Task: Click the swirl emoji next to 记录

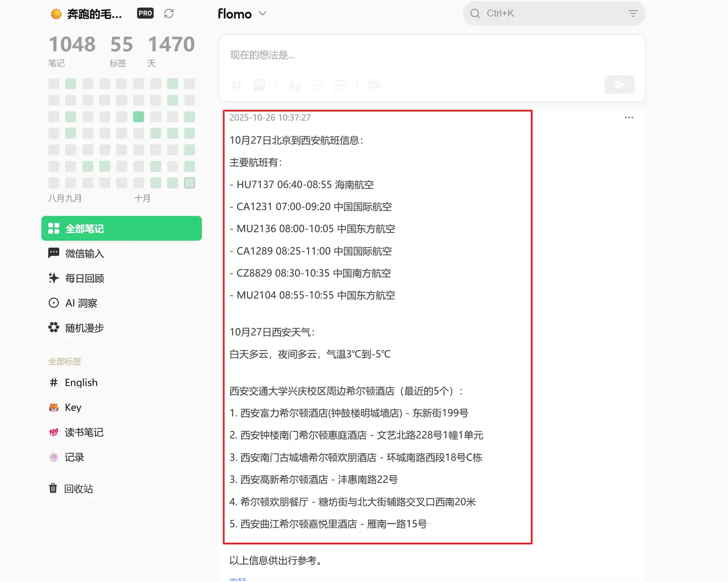Action: (x=54, y=457)
